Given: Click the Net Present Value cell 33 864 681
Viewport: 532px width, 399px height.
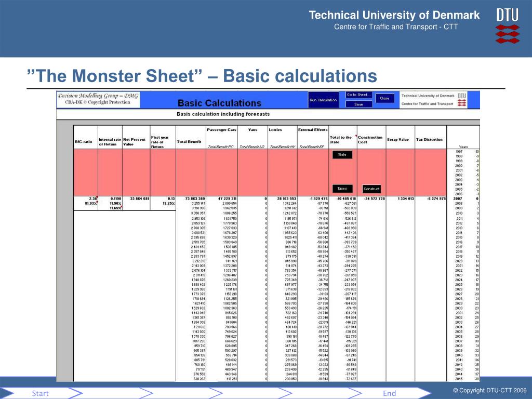Looking at the screenshot, I should [139, 199].
